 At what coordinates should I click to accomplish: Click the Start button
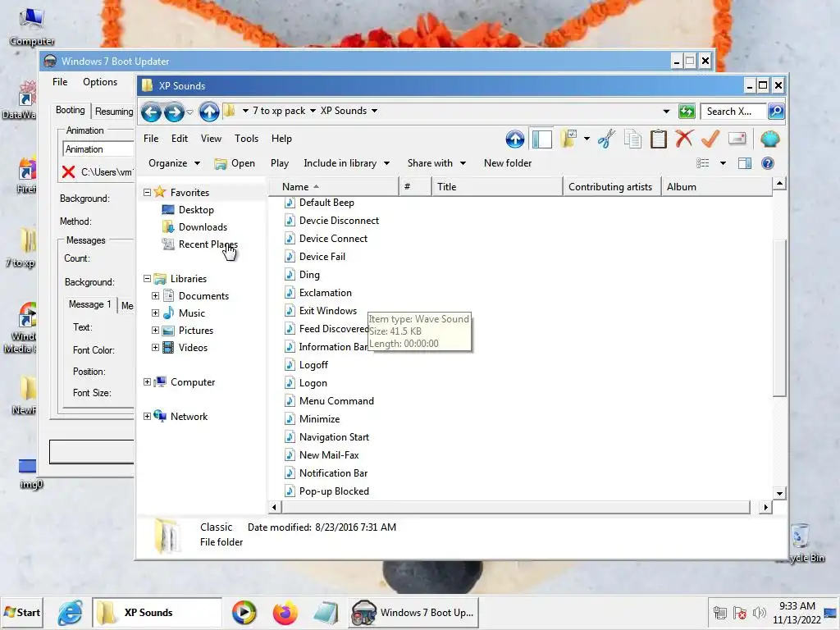(x=22, y=612)
